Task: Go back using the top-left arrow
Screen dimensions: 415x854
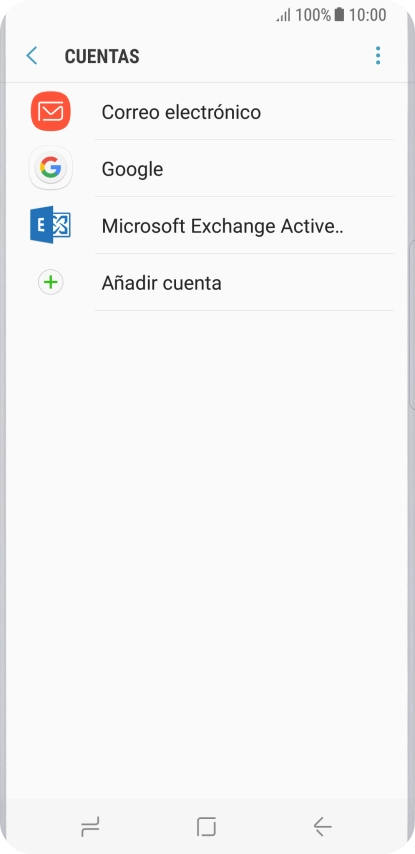Action: pyautogui.click(x=32, y=56)
